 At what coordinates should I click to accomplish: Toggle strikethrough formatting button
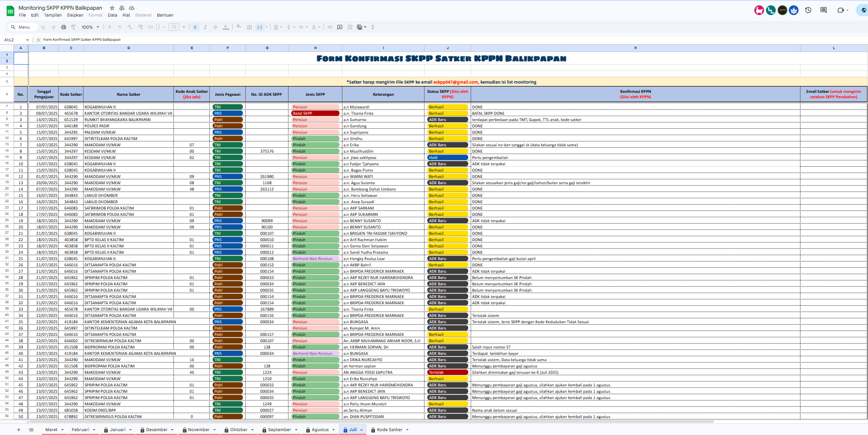pos(215,27)
